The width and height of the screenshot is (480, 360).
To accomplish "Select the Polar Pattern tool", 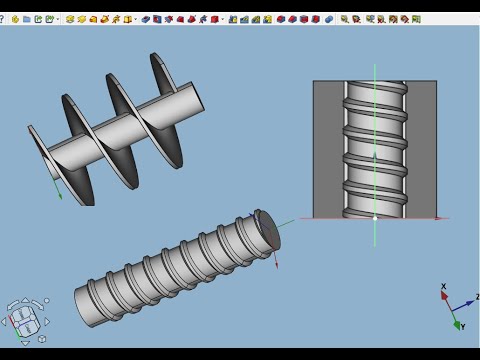I will pyautogui.click(x=256, y=19).
